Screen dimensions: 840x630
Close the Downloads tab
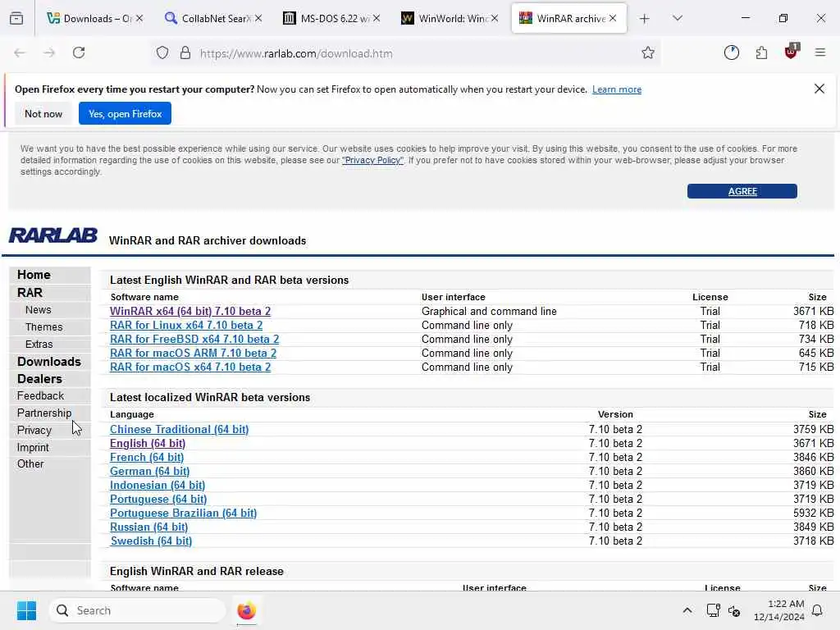(139, 18)
